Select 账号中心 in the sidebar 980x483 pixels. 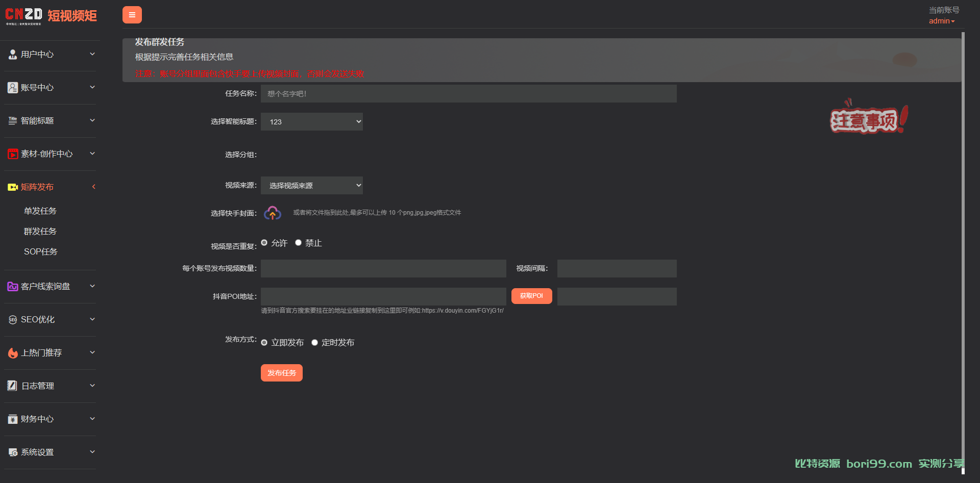[x=37, y=88]
